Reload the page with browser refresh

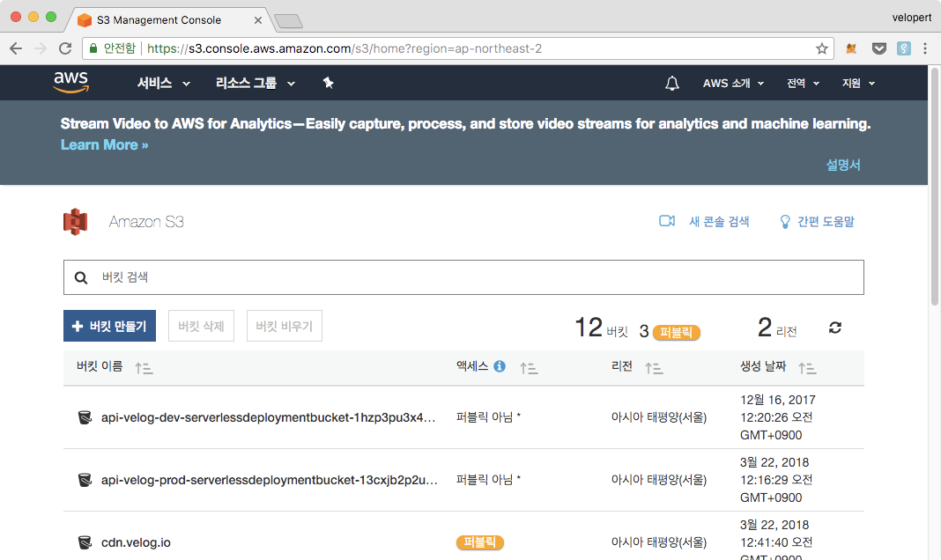(x=65, y=48)
